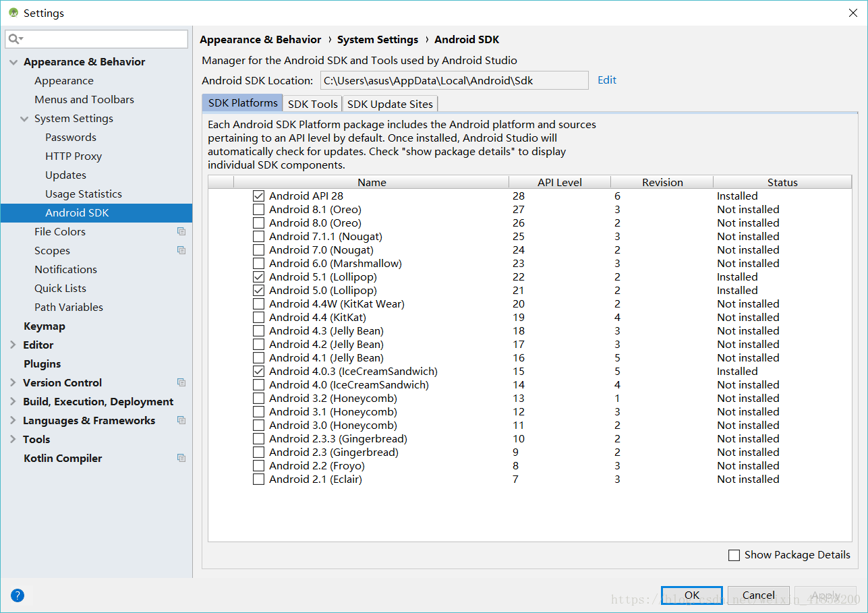868x613 pixels.
Task: Open Updates settings page
Action: 65,175
